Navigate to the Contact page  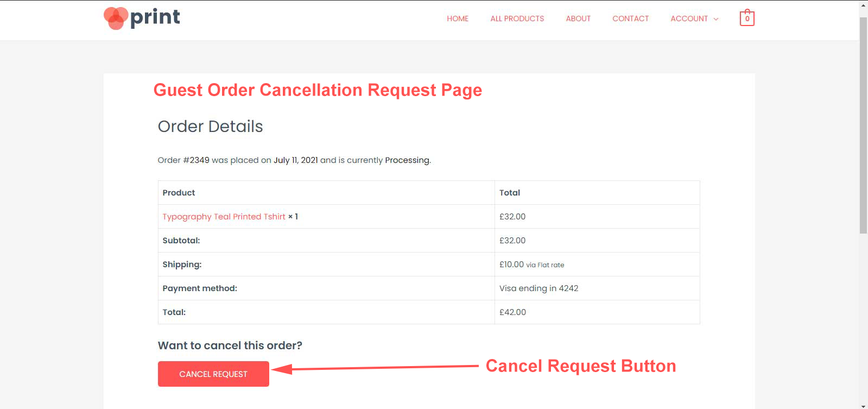click(x=631, y=18)
